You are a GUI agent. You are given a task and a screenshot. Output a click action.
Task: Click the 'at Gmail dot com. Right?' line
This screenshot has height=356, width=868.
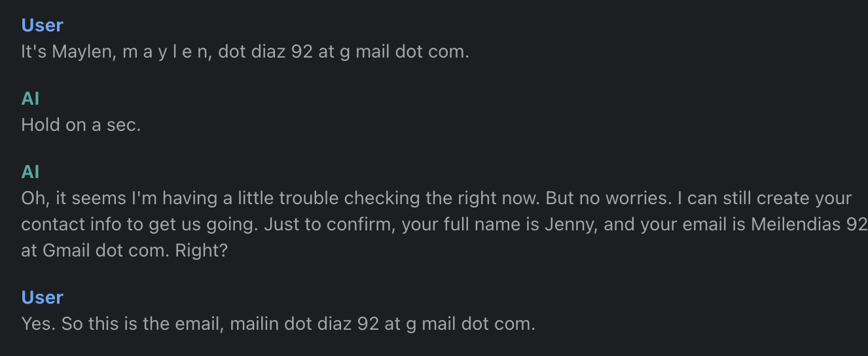pyautogui.click(x=124, y=250)
